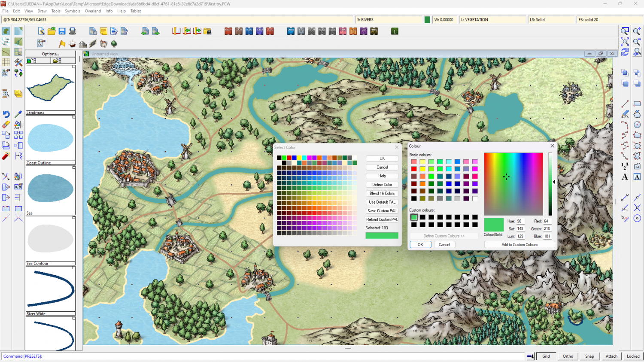The height and width of the screenshot is (362, 644).
Task: Click the Undo arrow icon
Action: point(6,114)
